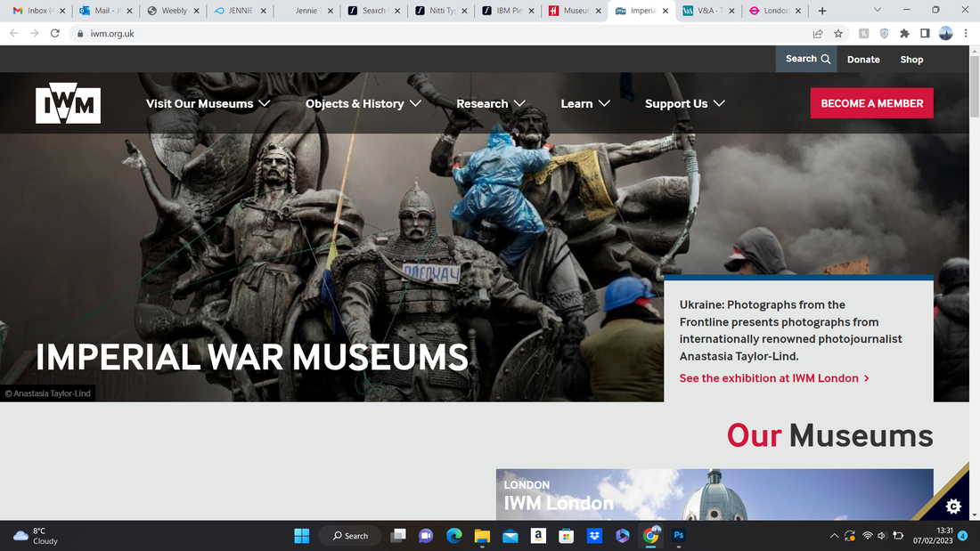Share this page icon in address bar
This screenshot has width=980, height=551.
(818, 34)
